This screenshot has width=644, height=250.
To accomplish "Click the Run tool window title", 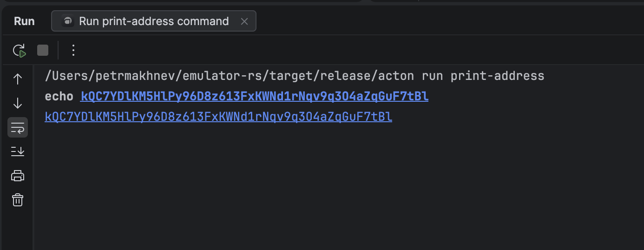I will point(24,21).
